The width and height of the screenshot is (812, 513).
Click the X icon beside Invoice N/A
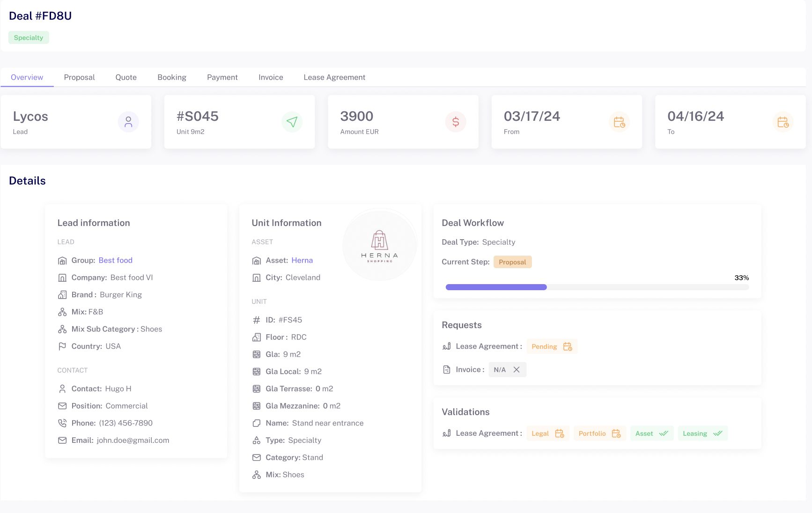coord(517,370)
